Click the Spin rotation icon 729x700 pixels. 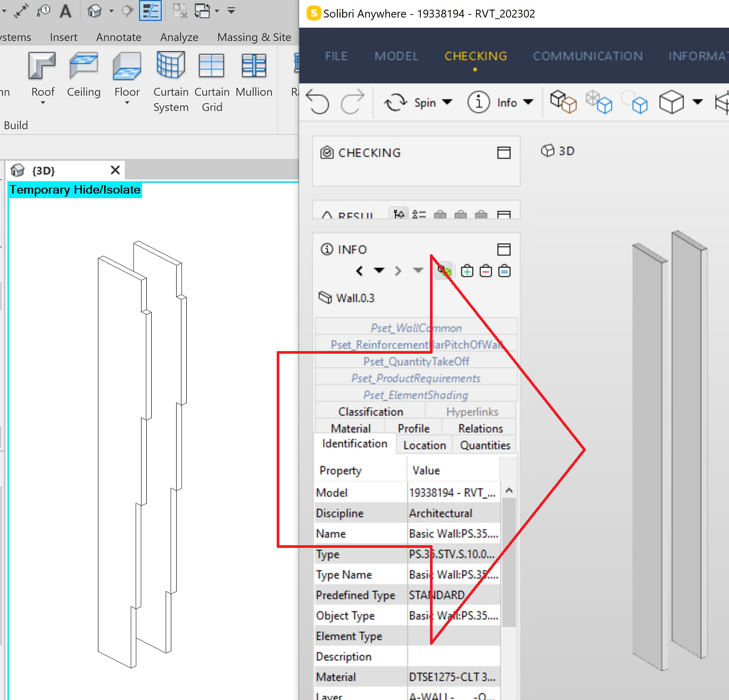(x=395, y=102)
